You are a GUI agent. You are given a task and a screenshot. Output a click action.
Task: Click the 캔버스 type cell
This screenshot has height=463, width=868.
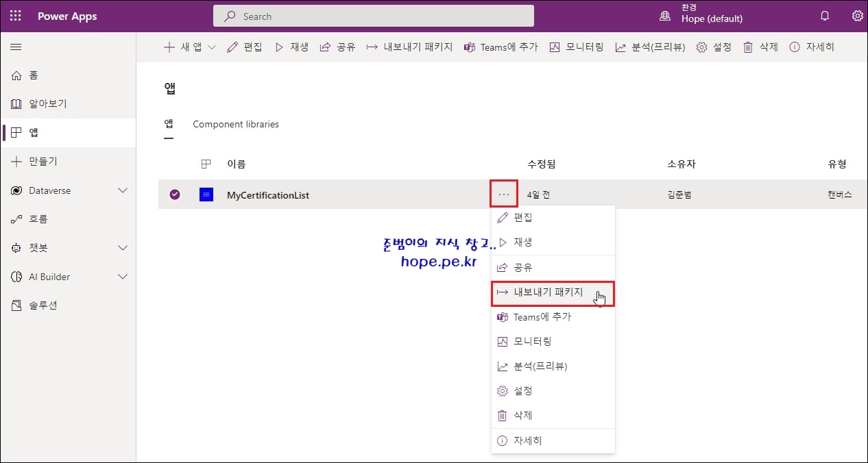coord(840,195)
